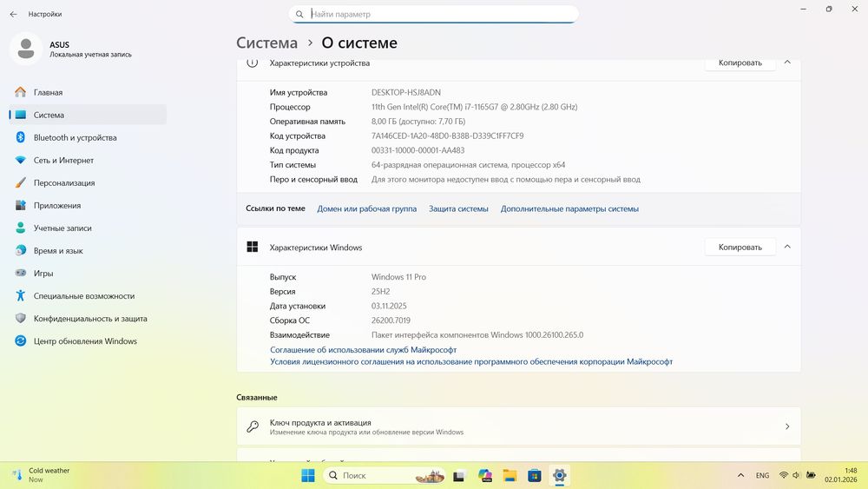
Task: Open Дополнительные параметры системы link
Action: 569,208
